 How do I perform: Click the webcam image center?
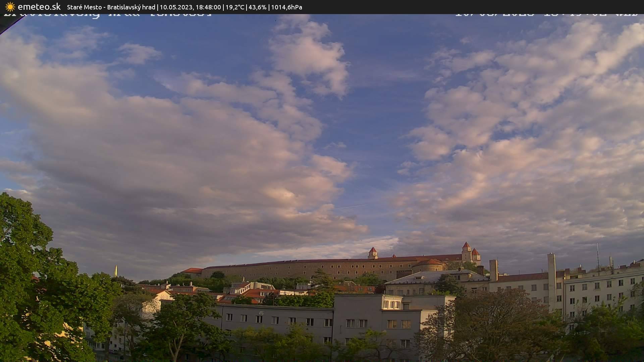coord(322,188)
